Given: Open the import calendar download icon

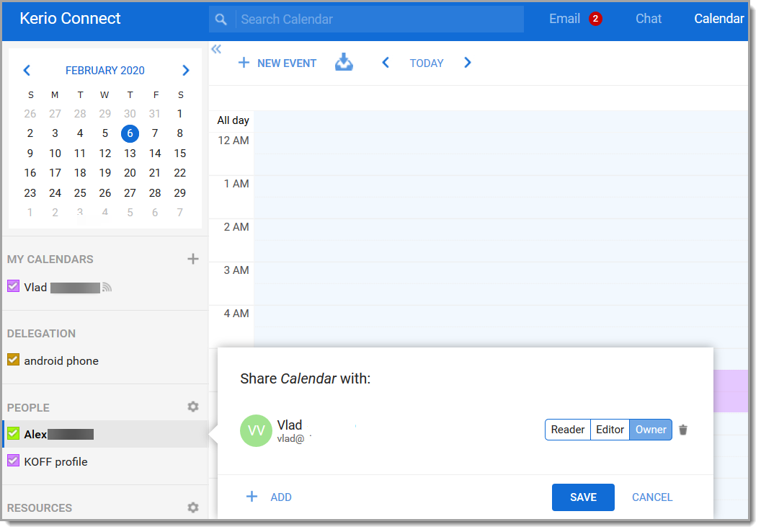Looking at the screenshot, I should (x=344, y=62).
